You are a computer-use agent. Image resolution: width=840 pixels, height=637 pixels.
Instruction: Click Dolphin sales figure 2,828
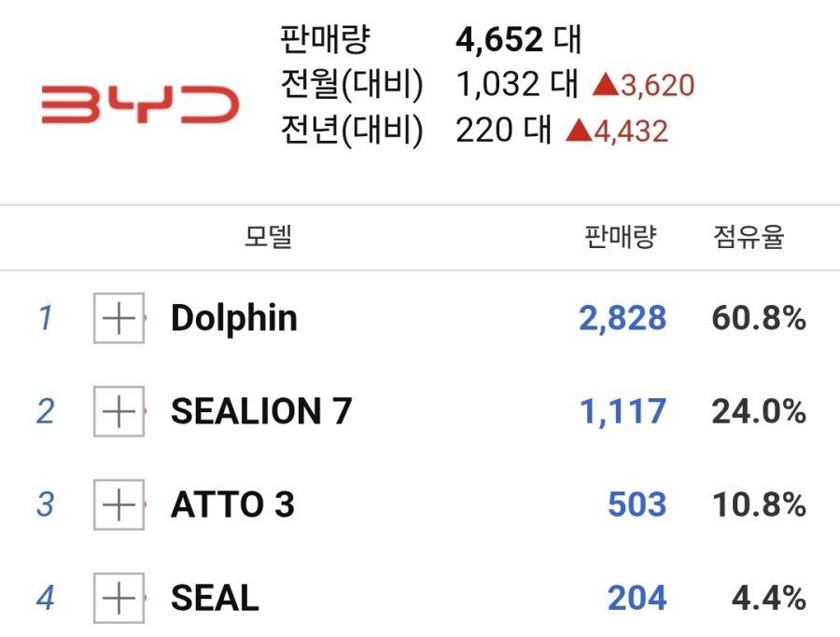click(623, 319)
